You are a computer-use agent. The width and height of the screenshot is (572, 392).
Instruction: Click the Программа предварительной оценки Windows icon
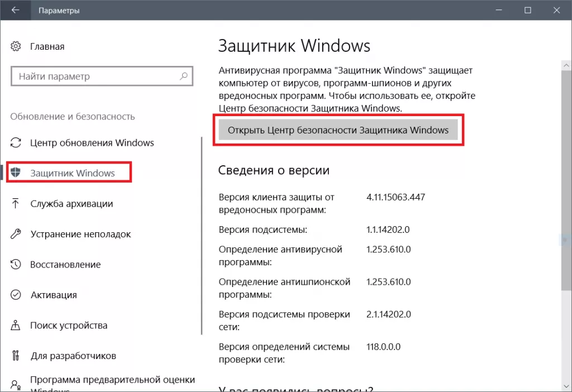tap(15, 384)
